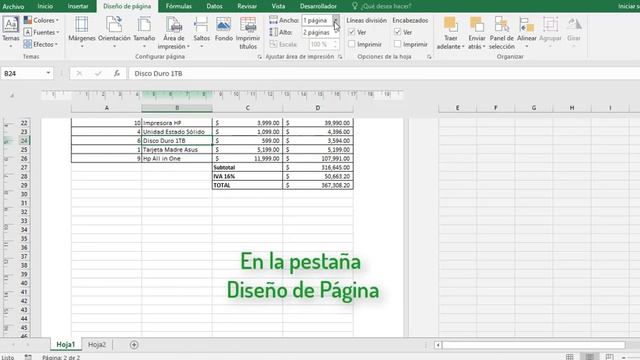Switch to the Vista tab
The height and width of the screenshot is (360, 640).
278,6
